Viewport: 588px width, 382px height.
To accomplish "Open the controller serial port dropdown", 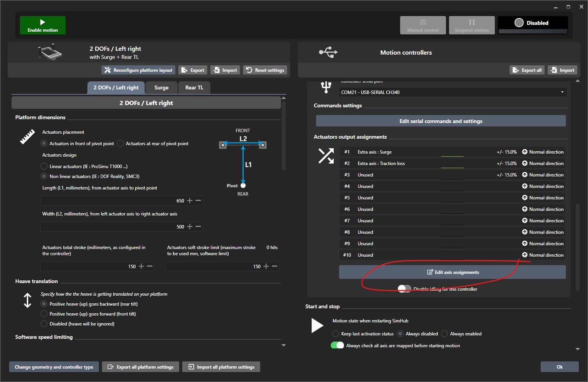I will [x=453, y=92].
